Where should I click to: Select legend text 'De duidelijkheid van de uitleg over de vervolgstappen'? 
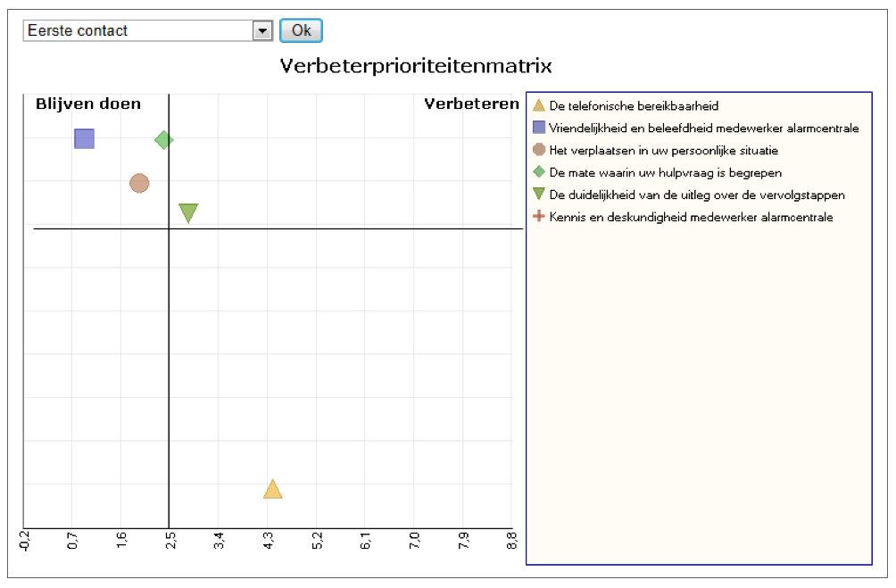pos(696,195)
